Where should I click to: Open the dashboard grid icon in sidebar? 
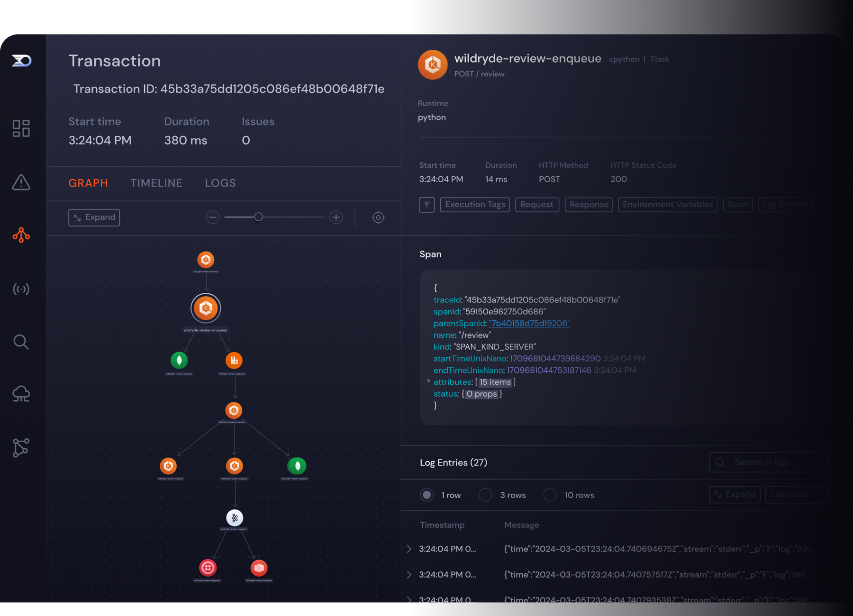21,128
